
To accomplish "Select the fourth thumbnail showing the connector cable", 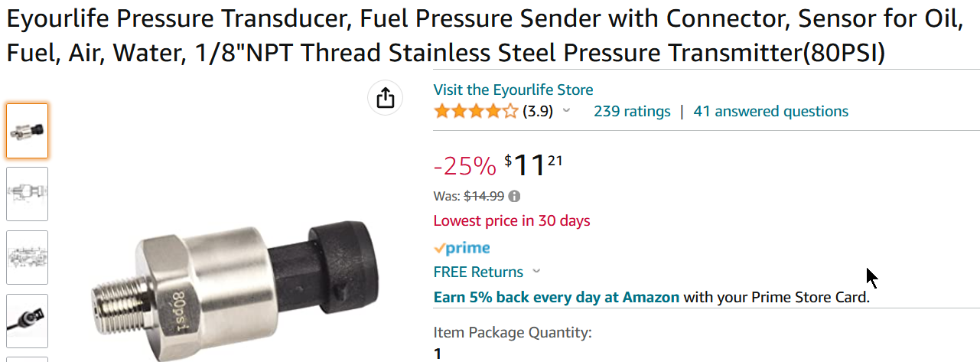I will pyautogui.click(x=28, y=321).
